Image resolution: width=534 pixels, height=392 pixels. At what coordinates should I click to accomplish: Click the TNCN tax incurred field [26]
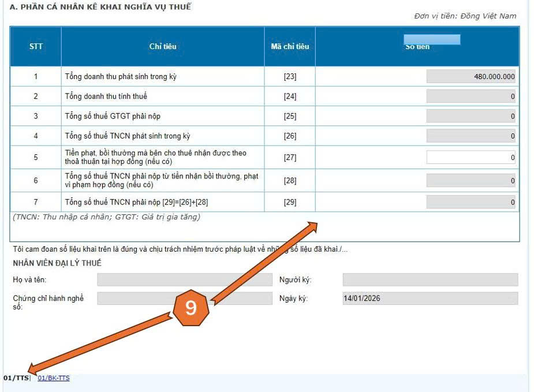[470, 136]
